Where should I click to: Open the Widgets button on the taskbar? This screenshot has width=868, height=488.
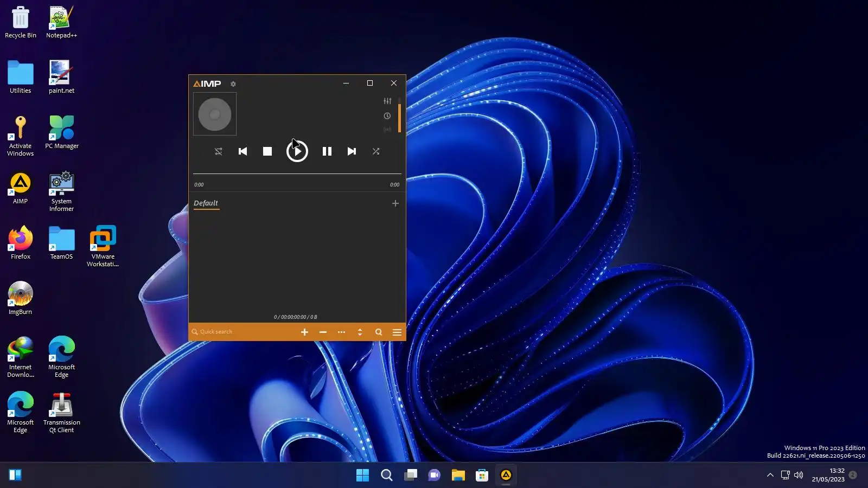tap(15, 475)
